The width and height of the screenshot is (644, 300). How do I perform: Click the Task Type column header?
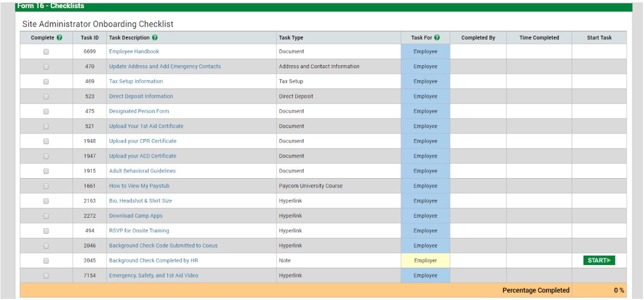tap(338, 37)
